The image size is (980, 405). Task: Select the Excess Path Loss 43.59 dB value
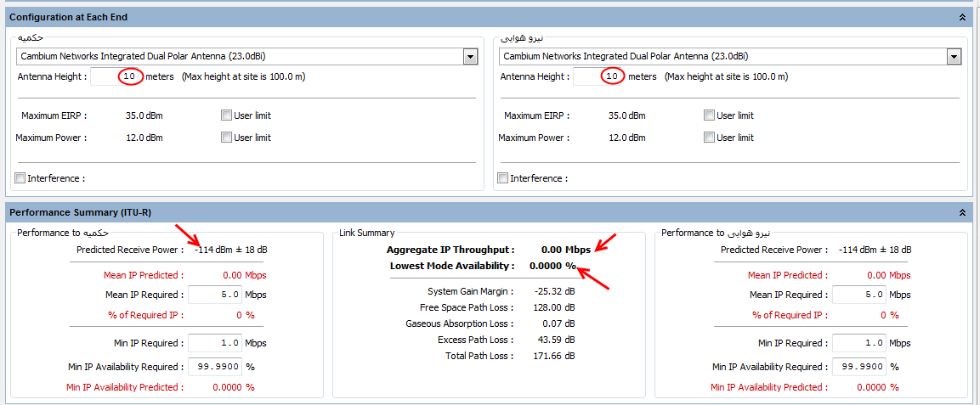point(555,340)
